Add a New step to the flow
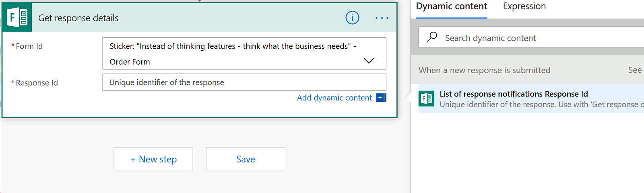This screenshot has height=193, width=644. tap(153, 159)
